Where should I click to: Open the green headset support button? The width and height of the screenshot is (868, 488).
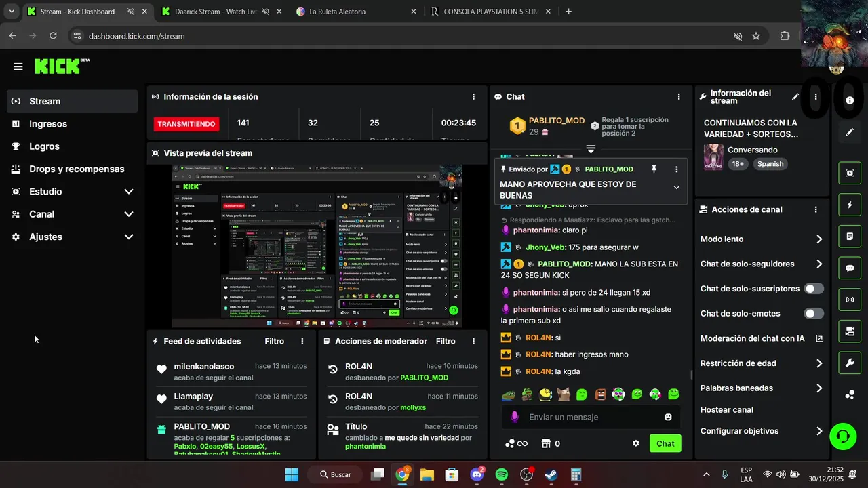point(843,436)
